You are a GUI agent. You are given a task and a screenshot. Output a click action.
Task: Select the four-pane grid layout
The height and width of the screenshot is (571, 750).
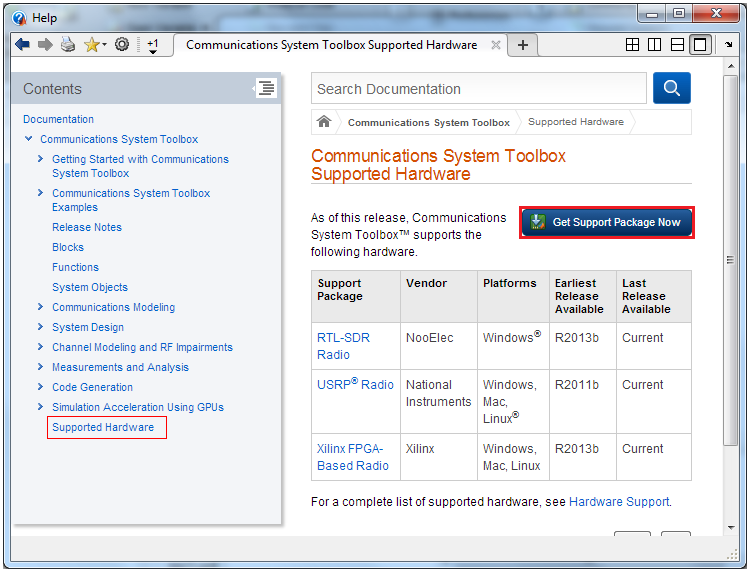[x=632, y=45]
